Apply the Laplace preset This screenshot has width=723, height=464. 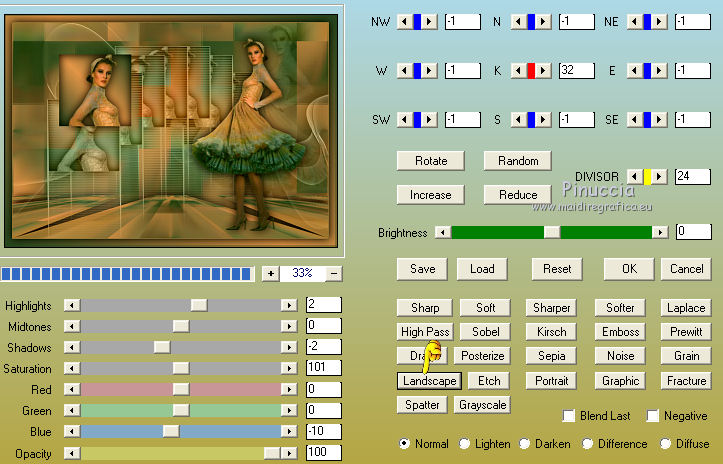click(686, 308)
